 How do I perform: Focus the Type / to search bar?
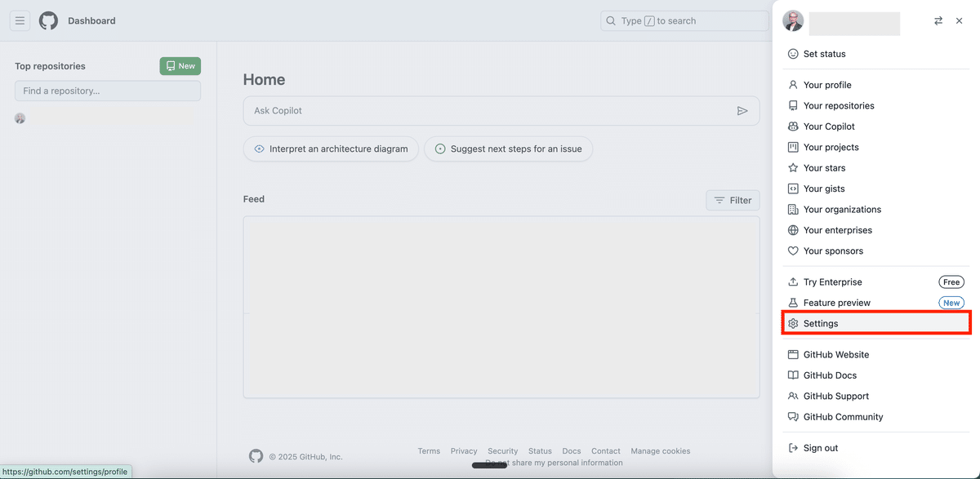[x=684, y=21]
